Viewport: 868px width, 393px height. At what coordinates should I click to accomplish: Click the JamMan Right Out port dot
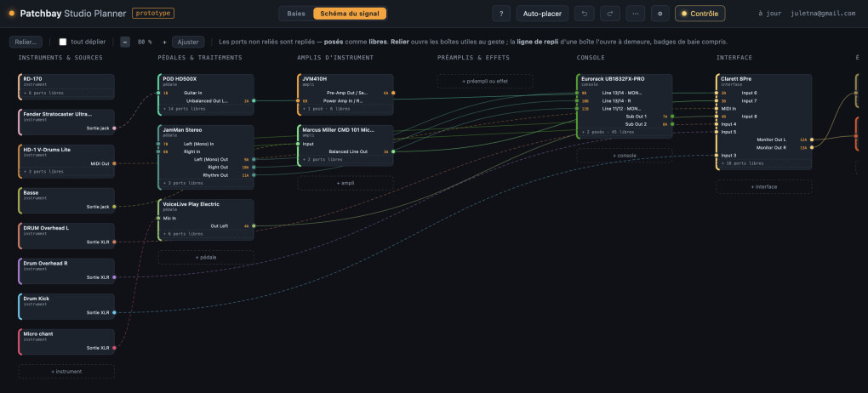pyautogui.click(x=254, y=167)
